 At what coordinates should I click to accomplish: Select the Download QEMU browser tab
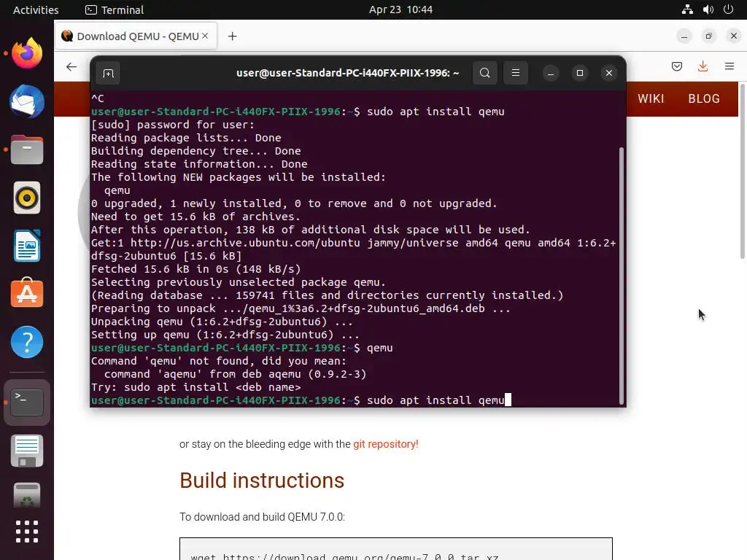(x=136, y=36)
